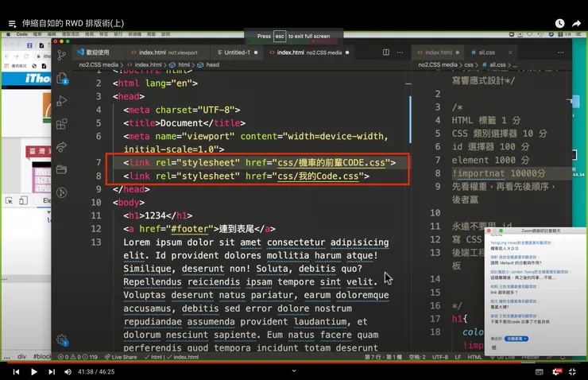Click the css/我的Code.css href link

click(318, 176)
